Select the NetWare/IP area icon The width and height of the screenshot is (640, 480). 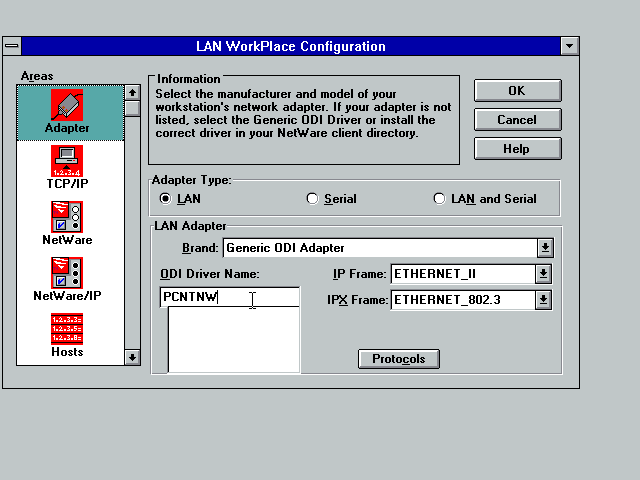click(67, 273)
